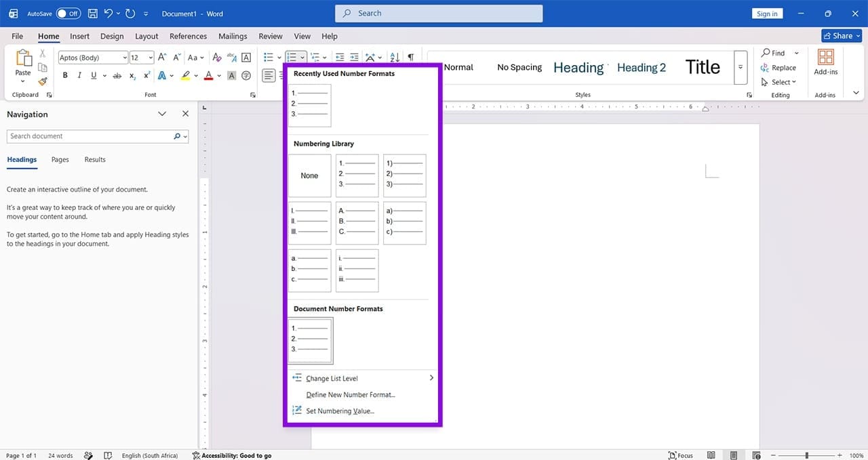
Task: Increase paragraph indent
Action: (354, 58)
